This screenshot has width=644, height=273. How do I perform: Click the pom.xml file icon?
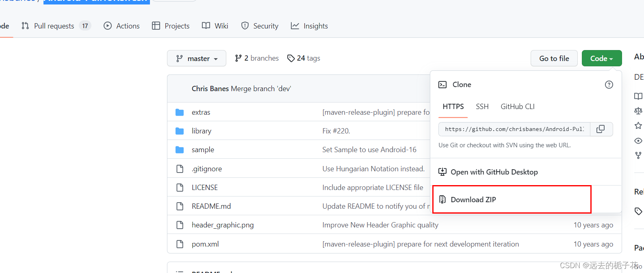[x=180, y=244]
